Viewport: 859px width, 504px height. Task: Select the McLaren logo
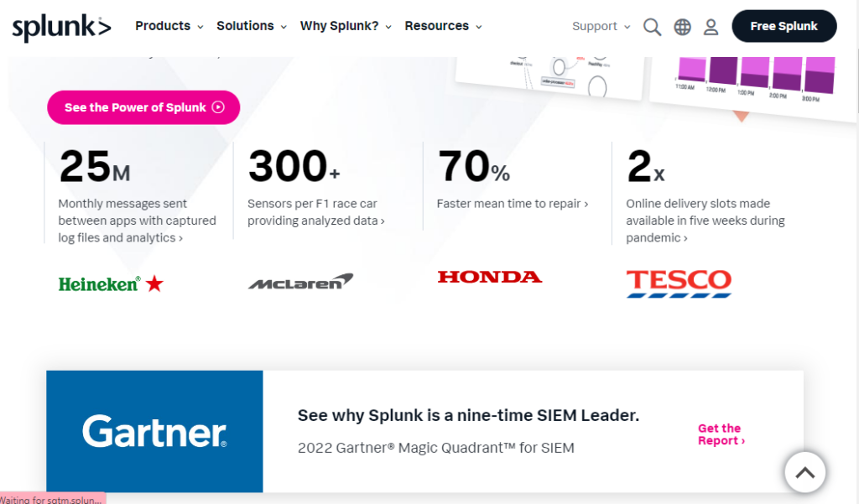[x=299, y=280]
